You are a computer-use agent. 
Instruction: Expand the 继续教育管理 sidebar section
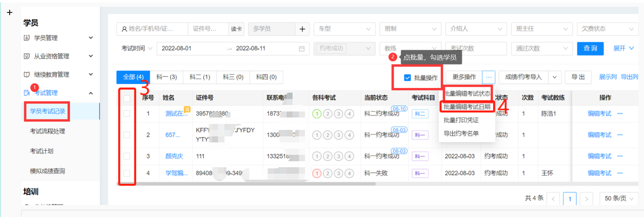pyautogui.click(x=91, y=75)
